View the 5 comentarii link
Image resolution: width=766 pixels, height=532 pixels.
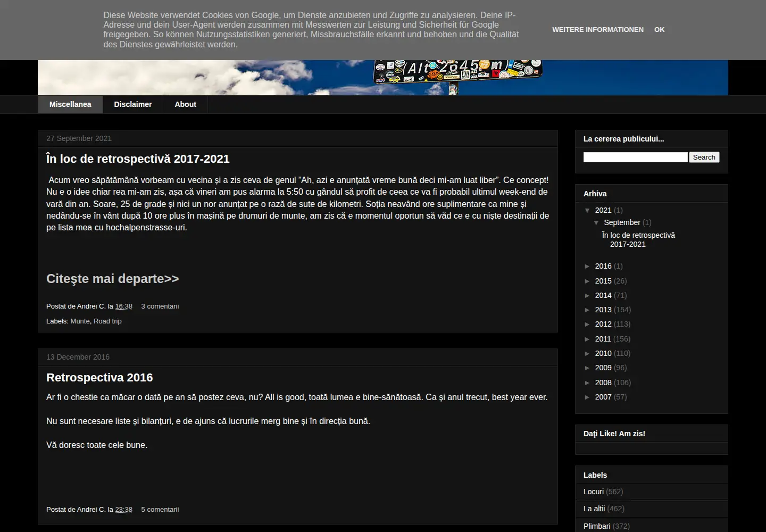pyautogui.click(x=160, y=510)
